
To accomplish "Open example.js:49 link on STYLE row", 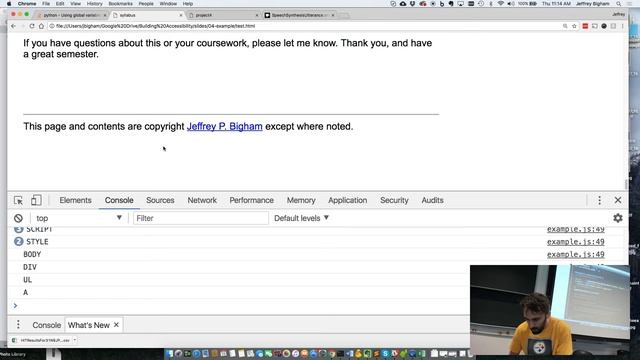I will (x=576, y=242).
